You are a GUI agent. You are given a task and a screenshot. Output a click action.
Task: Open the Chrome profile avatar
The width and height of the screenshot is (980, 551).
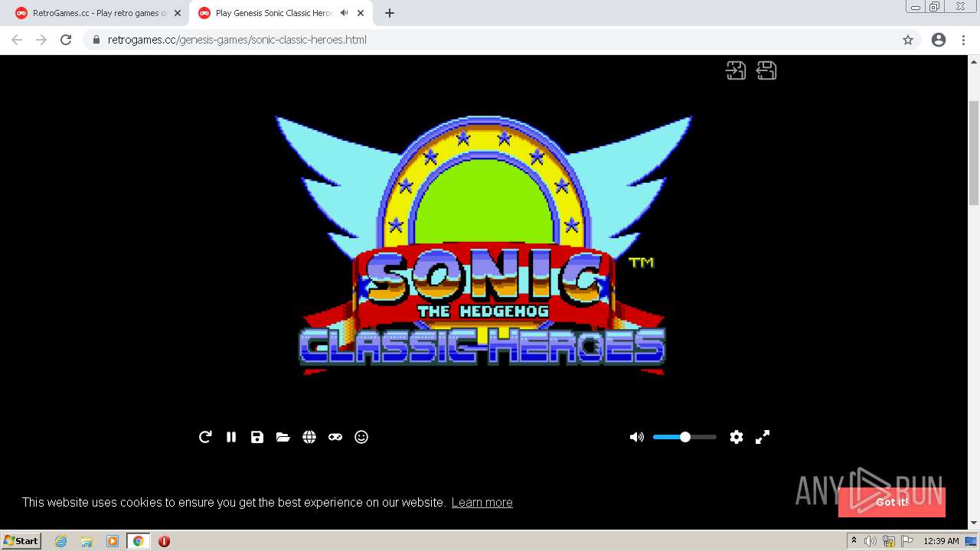click(939, 40)
